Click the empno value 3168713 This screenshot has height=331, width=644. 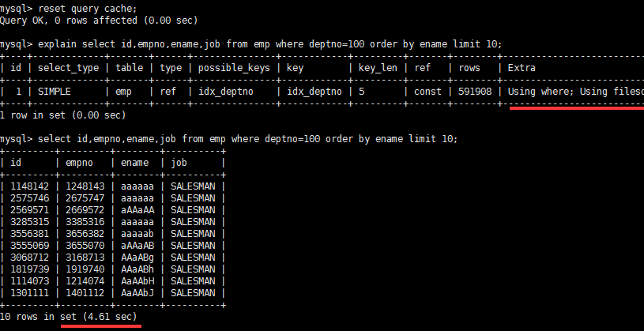pyautogui.click(x=85, y=258)
